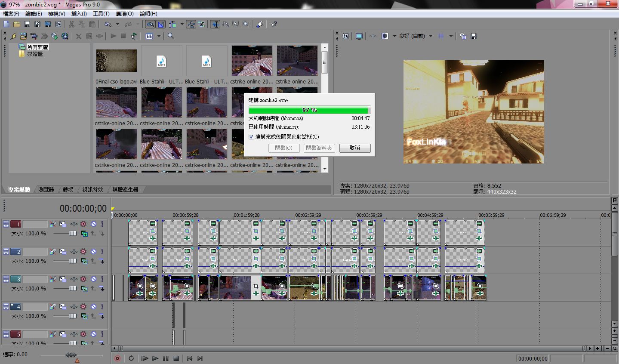Viewport: 619px width, 364px height.
Task: Click the Save Snapshot to File icon
Action: pos(474,36)
